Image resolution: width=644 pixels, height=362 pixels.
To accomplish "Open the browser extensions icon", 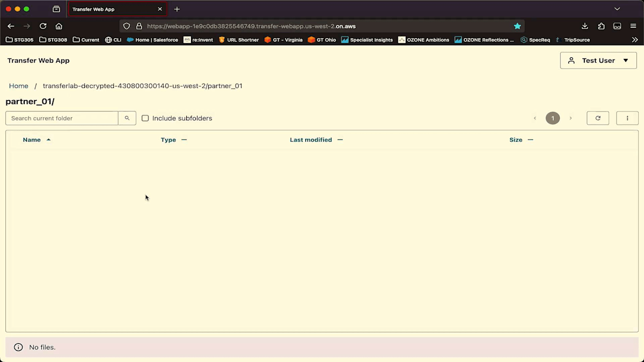I will click(601, 26).
